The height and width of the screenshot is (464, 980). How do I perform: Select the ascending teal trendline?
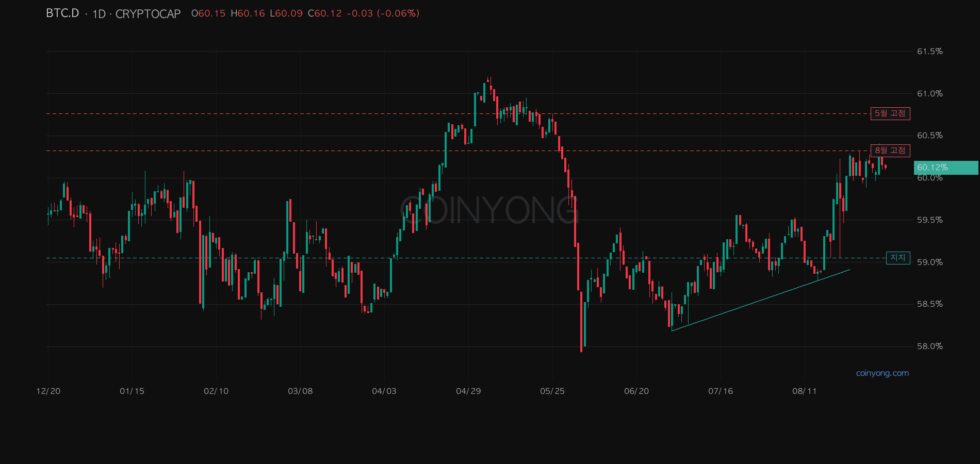pos(761,300)
